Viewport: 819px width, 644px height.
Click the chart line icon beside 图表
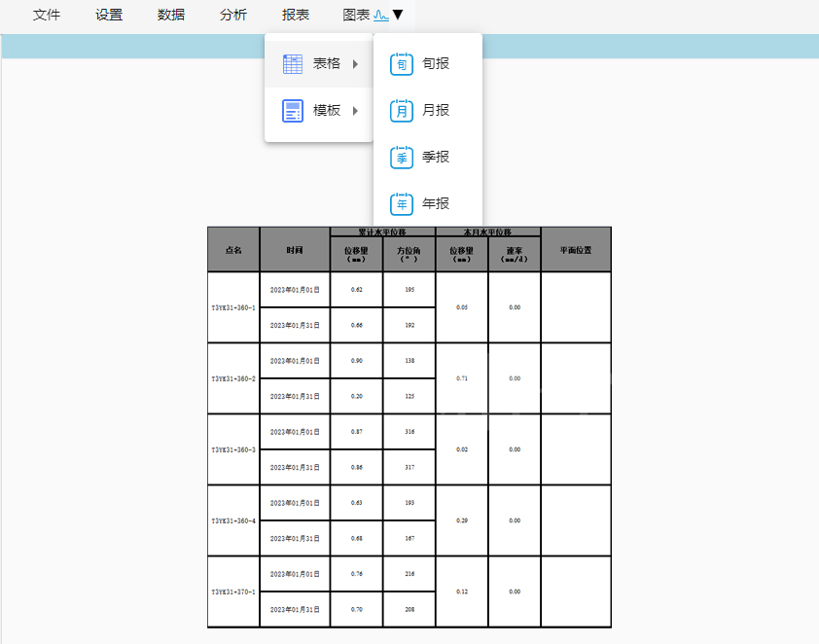point(381,16)
